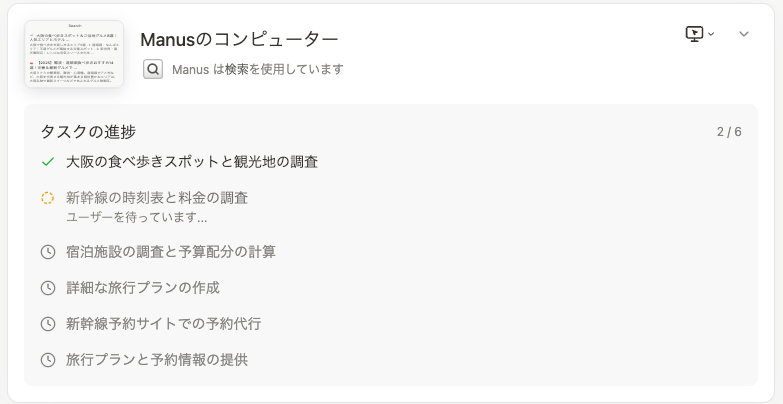Select task 新幹線予約サイトでの予約代行

click(164, 324)
